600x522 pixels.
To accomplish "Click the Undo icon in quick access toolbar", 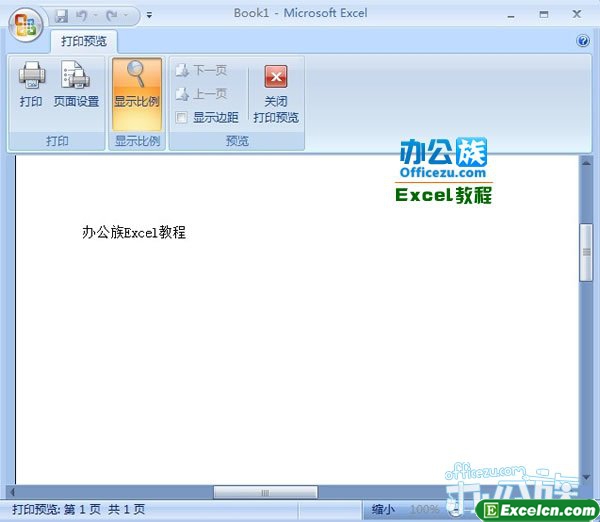I will click(82, 16).
